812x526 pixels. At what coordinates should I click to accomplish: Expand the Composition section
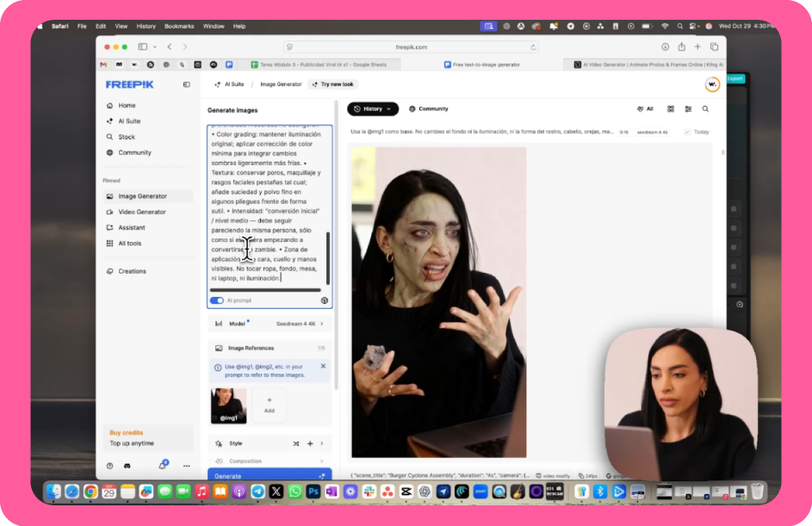tap(270, 461)
